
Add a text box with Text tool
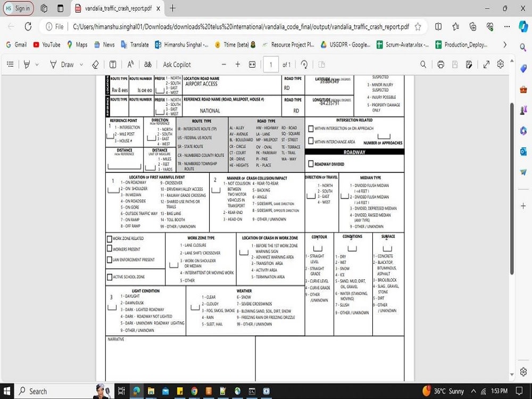113,64
